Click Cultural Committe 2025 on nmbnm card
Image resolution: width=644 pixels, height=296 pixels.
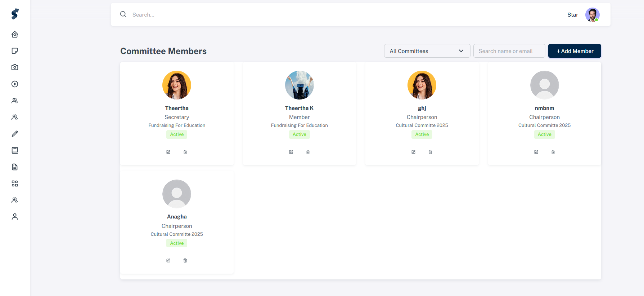545,125
